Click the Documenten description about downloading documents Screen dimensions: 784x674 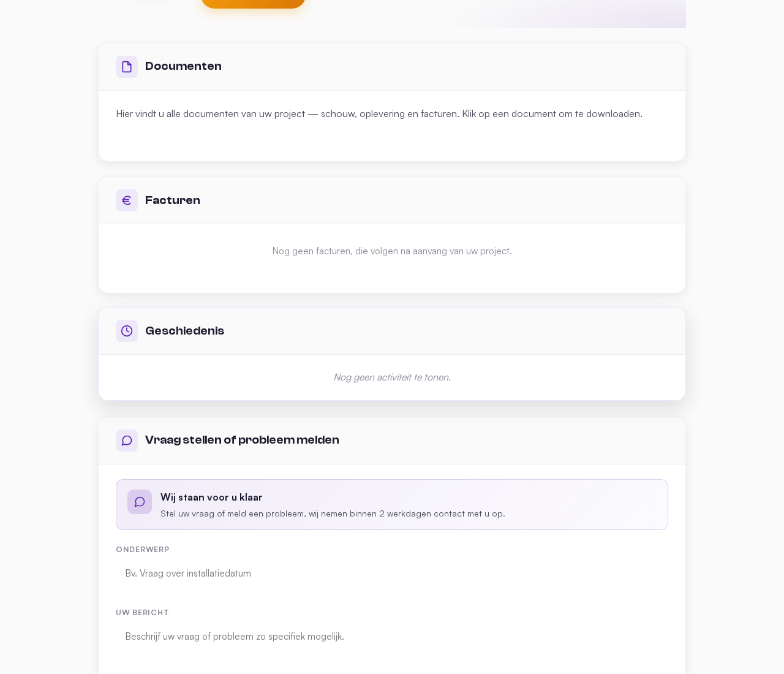379,113
